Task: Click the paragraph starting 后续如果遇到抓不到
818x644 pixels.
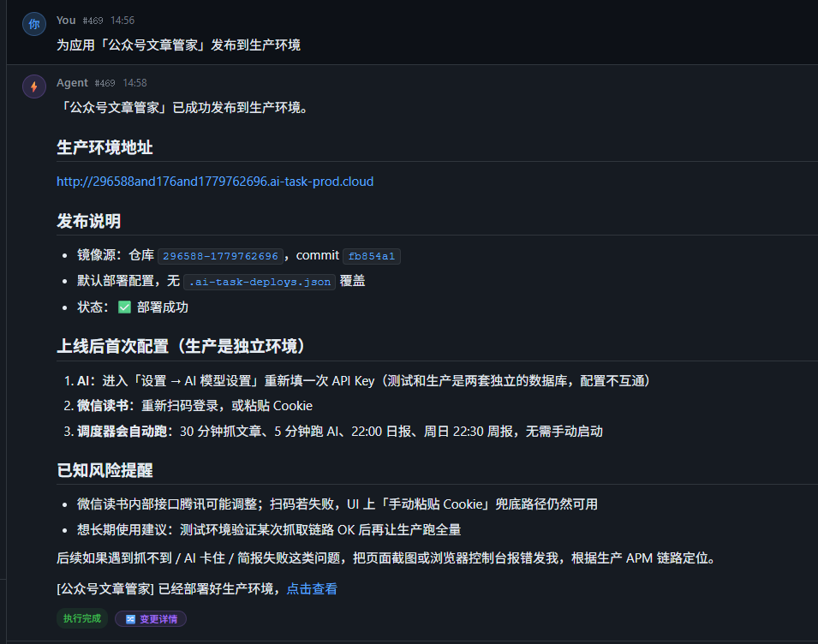Action: coord(388,558)
